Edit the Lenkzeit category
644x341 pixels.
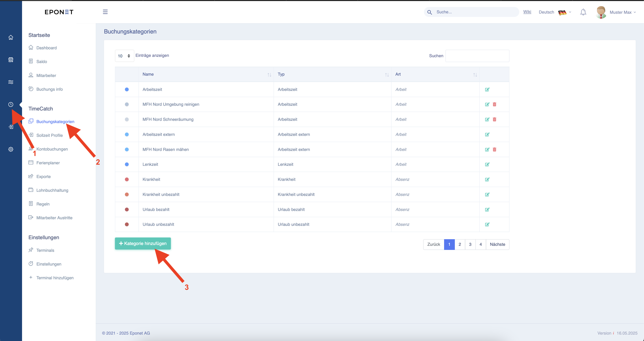coord(487,164)
